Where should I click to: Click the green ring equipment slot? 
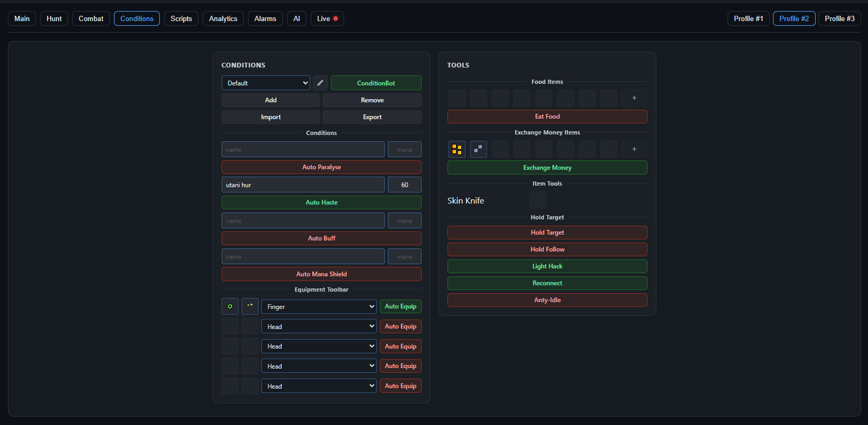pos(230,306)
